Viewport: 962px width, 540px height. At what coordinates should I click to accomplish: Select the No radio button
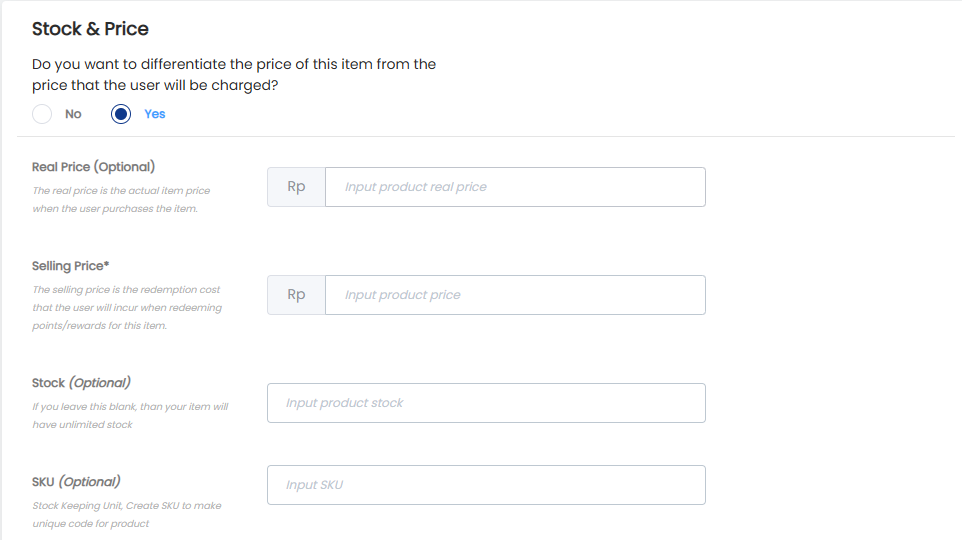pos(42,114)
